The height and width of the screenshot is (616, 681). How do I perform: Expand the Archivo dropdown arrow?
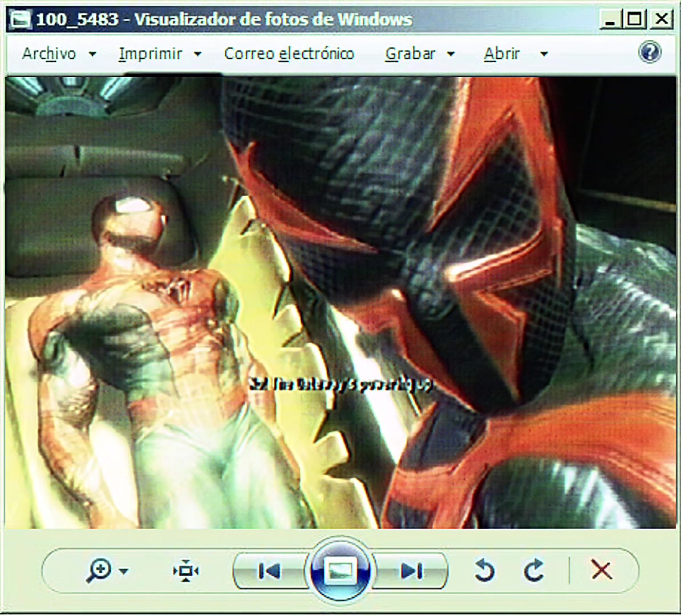click(x=92, y=54)
